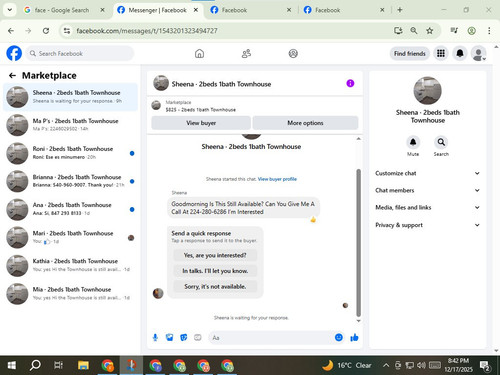Open Roni conversation in list
500x375 pixels.
coord(70,153)
